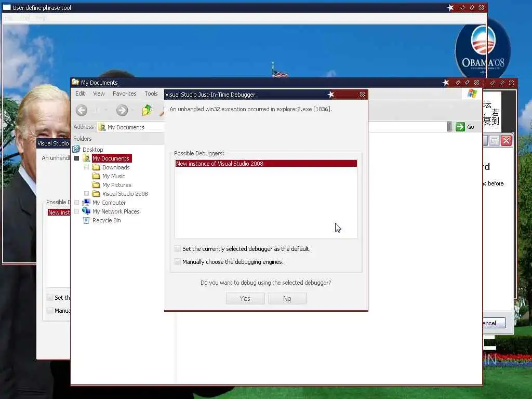Select the Visual Studio 2008 folder icon
This screenshot has height=399, width=532.
pos(96,194)
